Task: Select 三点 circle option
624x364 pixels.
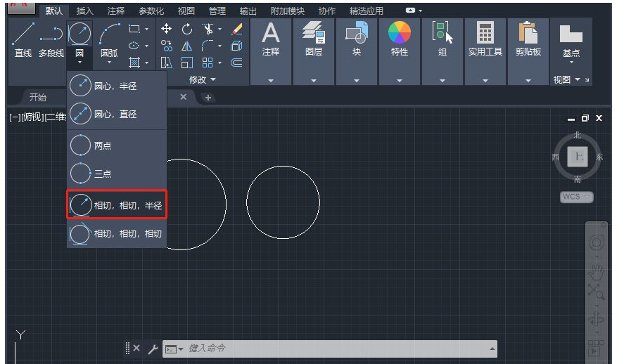Action: coord(117,174)
